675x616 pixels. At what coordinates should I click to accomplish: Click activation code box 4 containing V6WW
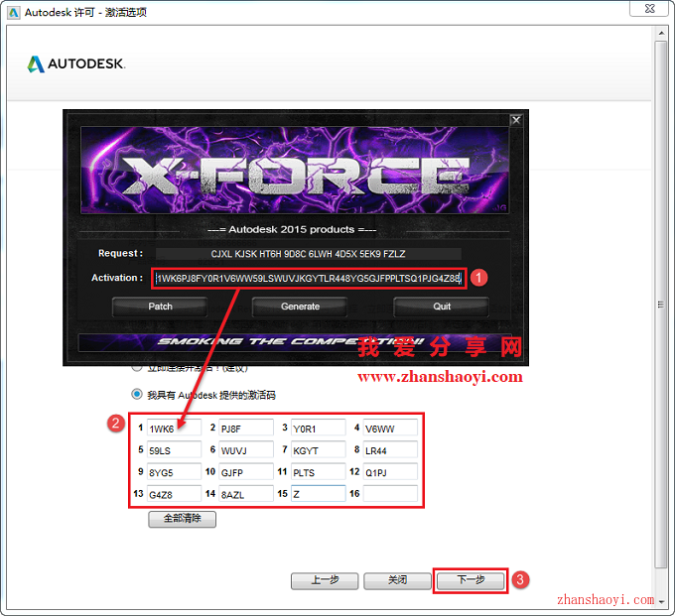pos(390,428)
